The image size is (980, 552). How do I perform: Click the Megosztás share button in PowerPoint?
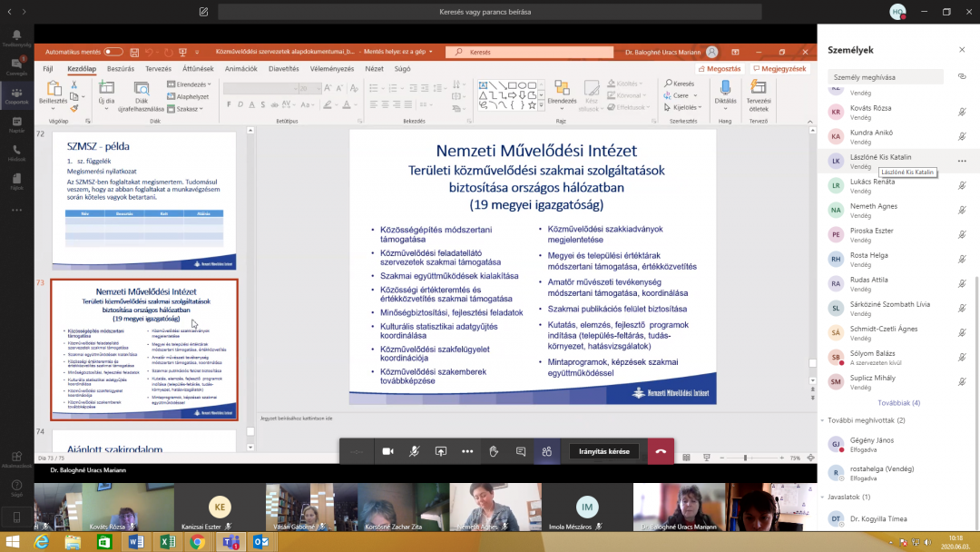pyautogui.click(x=720, y=69)
